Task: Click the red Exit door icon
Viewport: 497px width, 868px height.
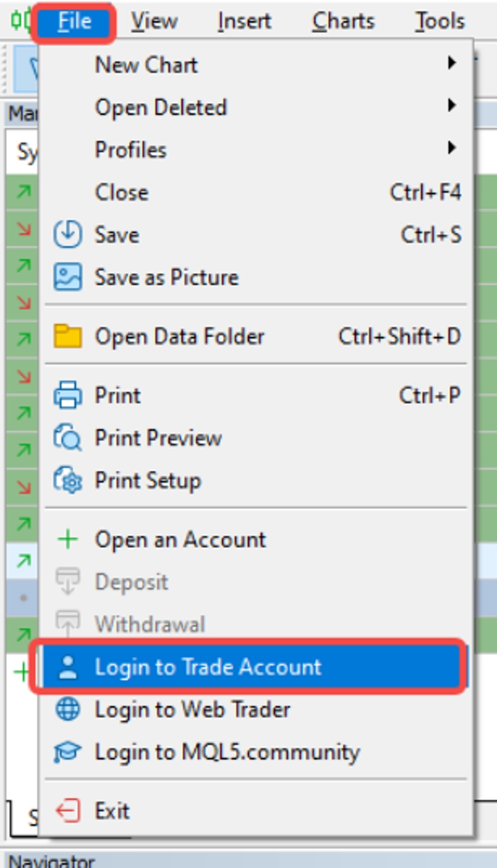Action: [68, 811]
